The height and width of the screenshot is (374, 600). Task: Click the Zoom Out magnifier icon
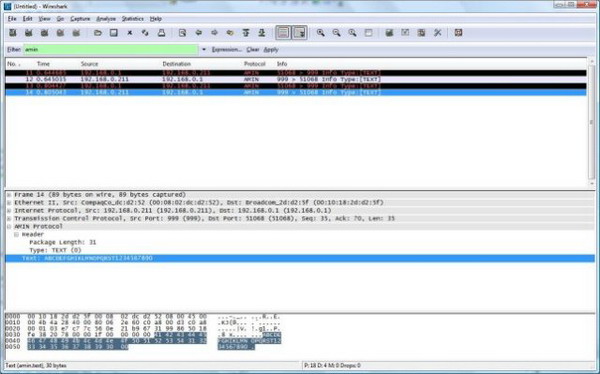click(336, 33)
